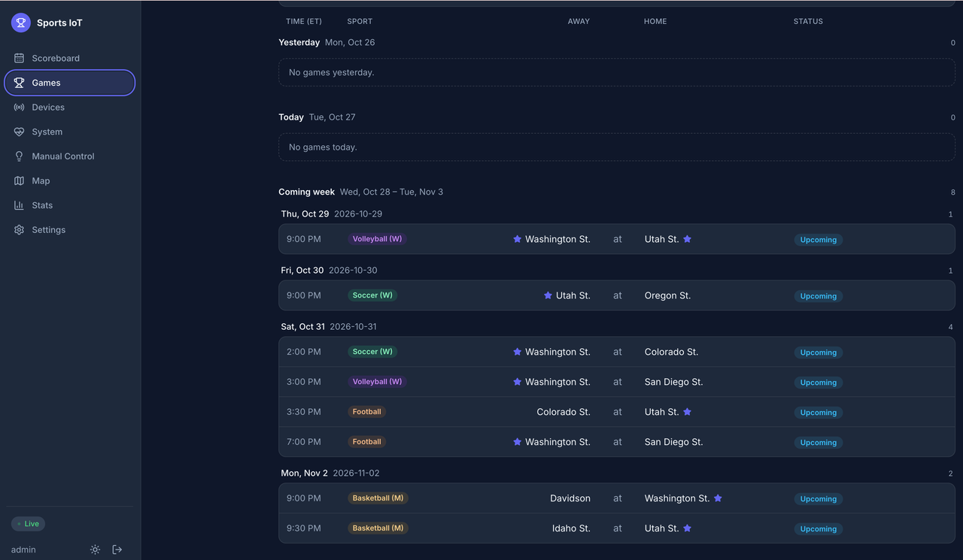
Task: Click the star before Washington St. in 7:00 PM football
Action: (x=517, y=442)
